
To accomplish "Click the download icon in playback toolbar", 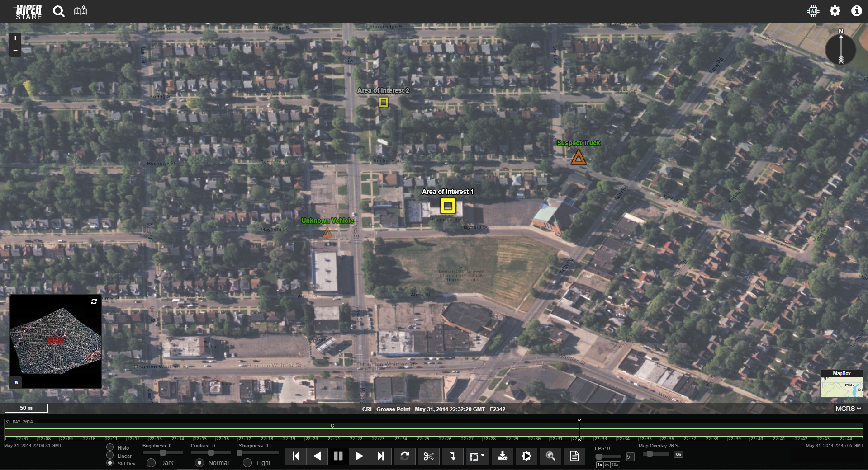I will point(502,456).
